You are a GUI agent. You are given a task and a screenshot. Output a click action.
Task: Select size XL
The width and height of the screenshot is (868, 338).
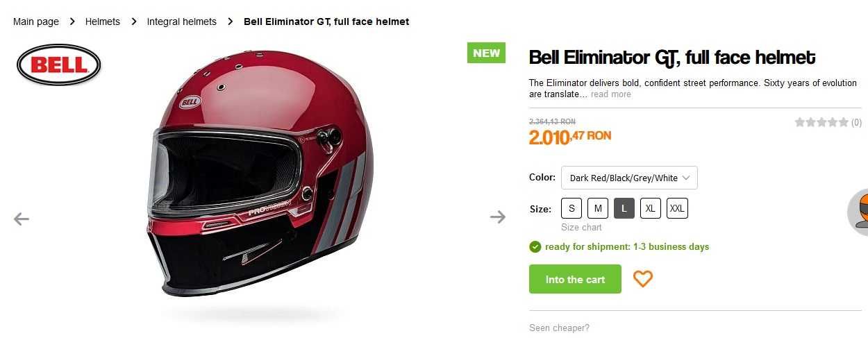pos(651,208)
